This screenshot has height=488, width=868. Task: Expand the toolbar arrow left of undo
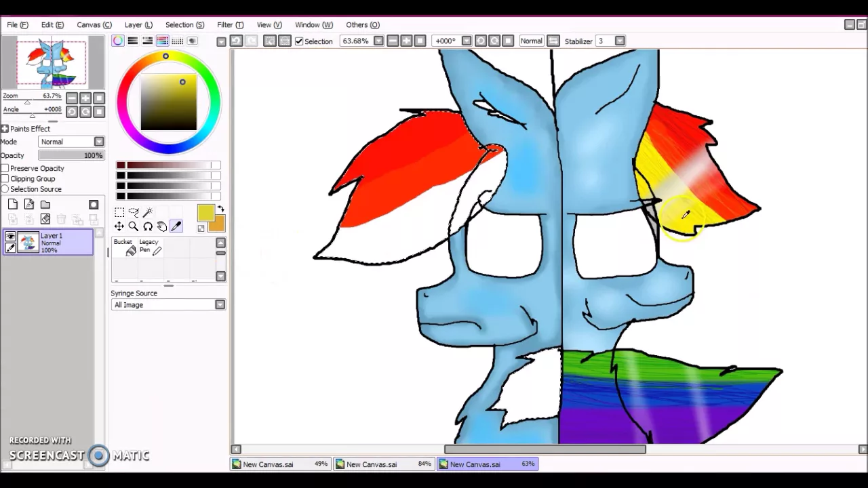click(x=221, y=41)
